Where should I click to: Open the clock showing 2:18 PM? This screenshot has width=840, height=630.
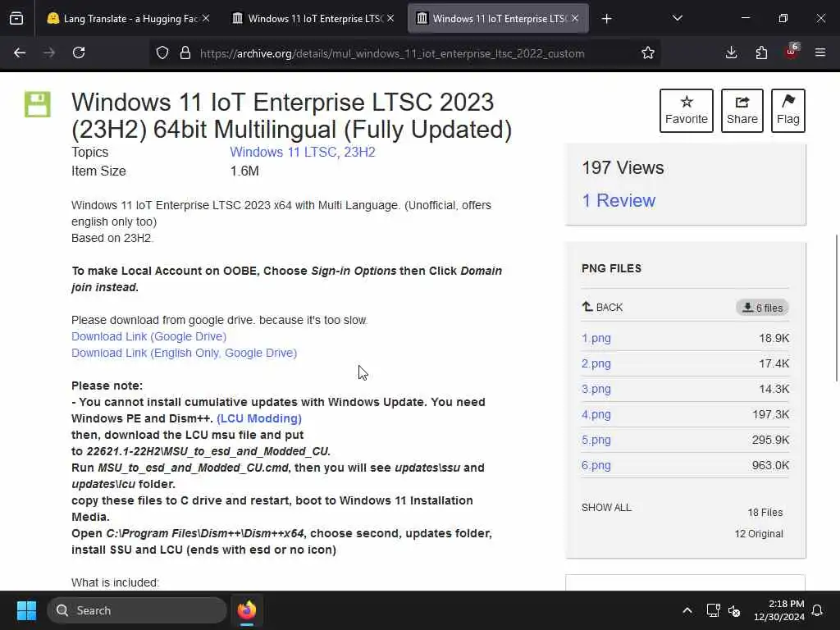point(779,610)
